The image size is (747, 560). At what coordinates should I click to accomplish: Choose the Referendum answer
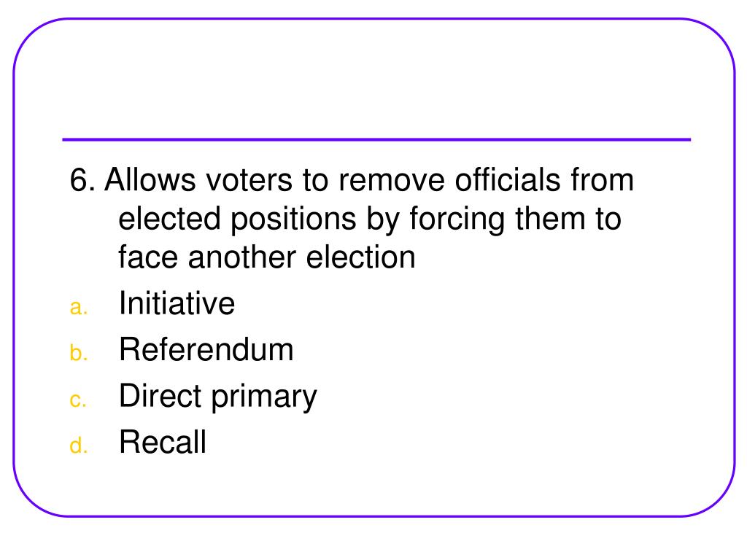click(x=206, y=349)
